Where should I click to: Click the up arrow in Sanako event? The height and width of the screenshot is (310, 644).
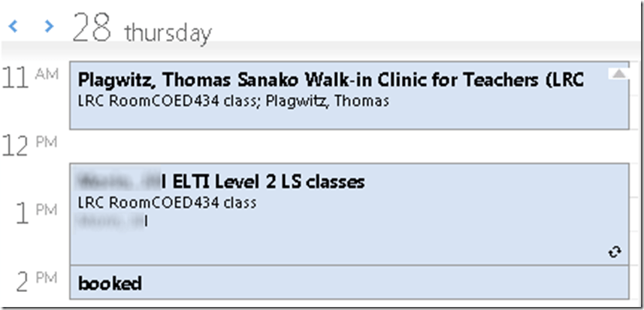point(618,73)
